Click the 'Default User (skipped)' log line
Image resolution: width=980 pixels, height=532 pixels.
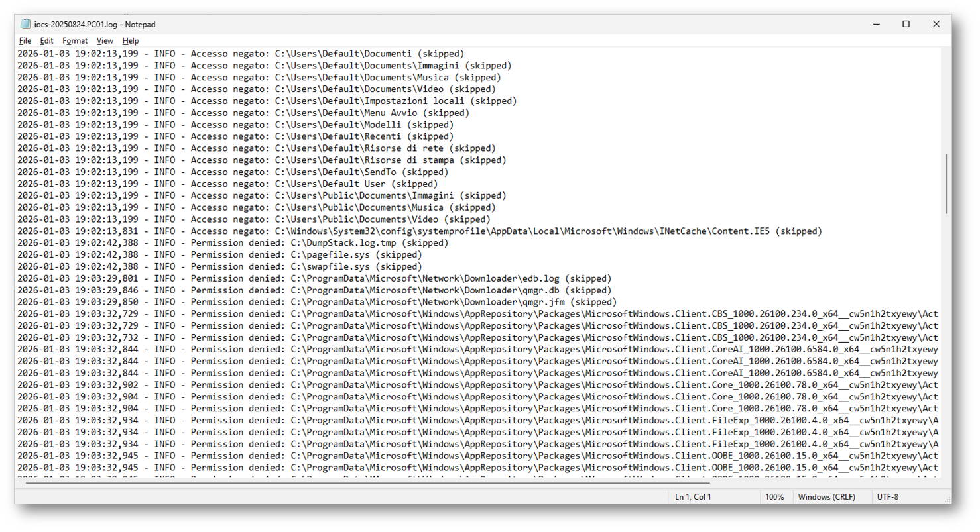227,184
